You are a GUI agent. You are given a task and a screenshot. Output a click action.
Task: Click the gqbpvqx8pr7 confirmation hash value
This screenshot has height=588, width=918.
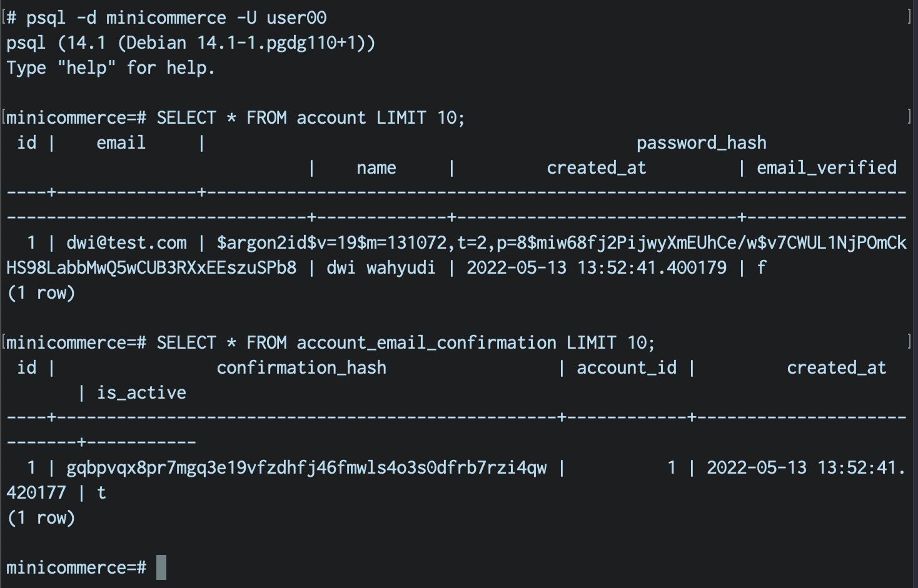click(306, 467)
